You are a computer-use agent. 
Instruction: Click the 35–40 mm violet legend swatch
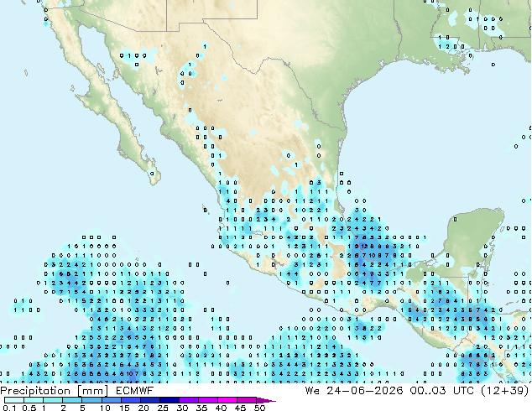[207, 400]
